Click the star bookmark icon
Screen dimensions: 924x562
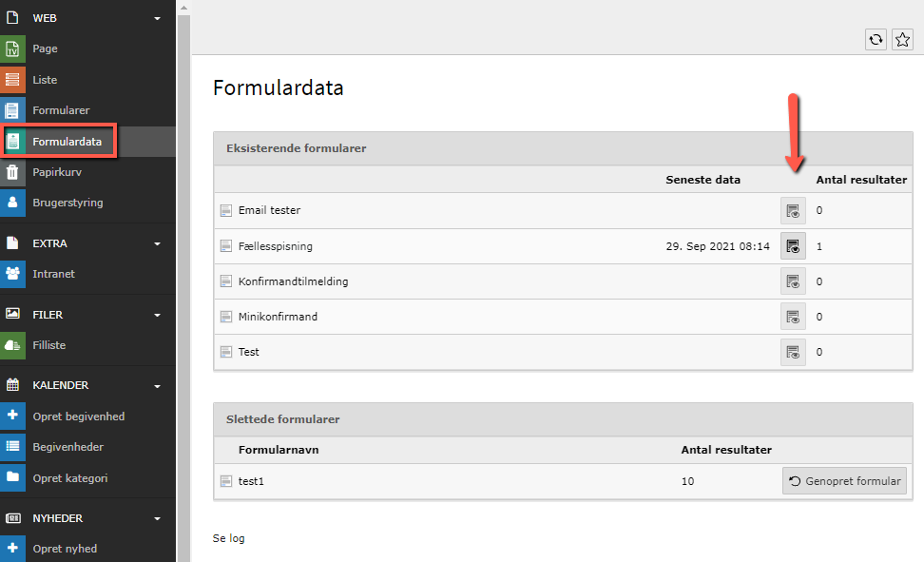click(902, 39)
